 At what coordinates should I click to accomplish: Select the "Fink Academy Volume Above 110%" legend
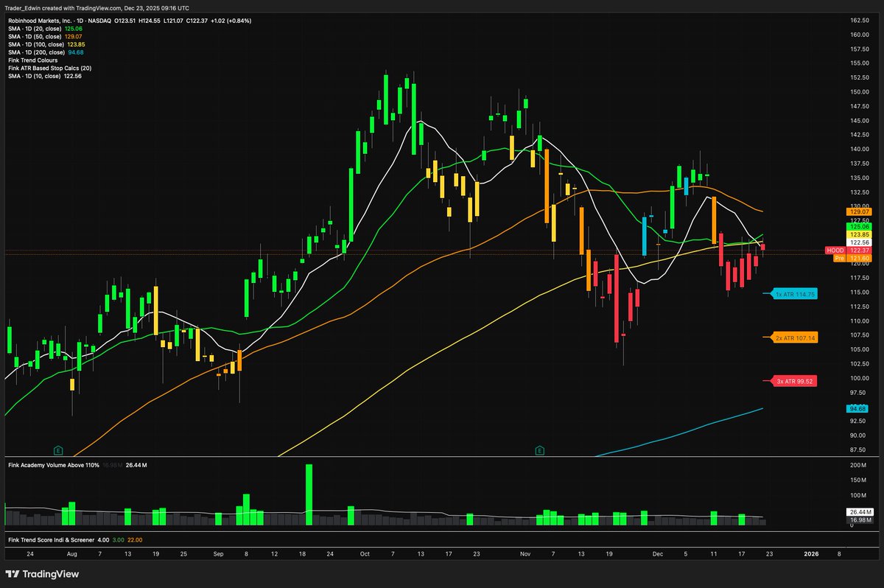(x=55, y=465)
